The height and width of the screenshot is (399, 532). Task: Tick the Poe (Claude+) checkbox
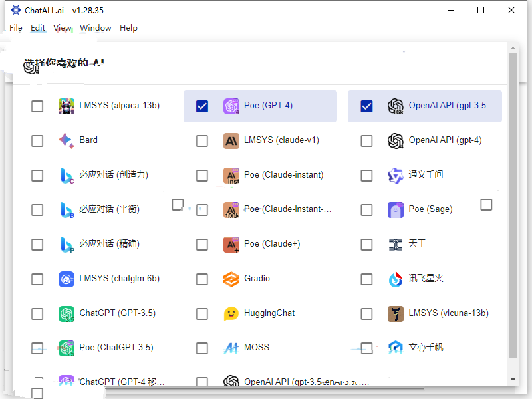point(202,244)
